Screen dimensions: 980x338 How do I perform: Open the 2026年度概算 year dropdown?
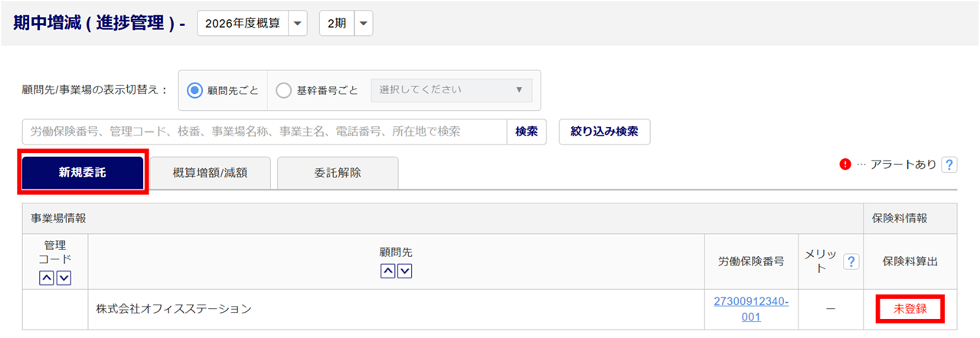tap(252, 24)
